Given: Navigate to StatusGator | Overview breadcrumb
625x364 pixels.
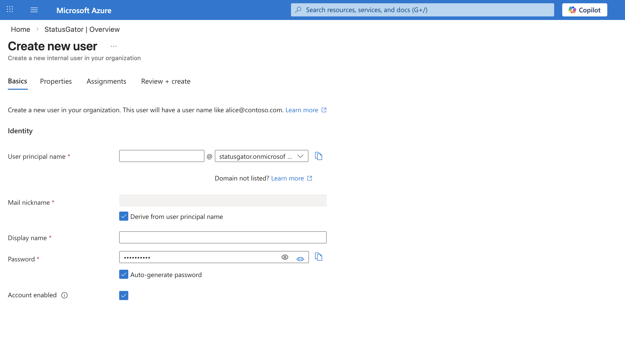Looking at the screenshot, I should tap(82, 29).
